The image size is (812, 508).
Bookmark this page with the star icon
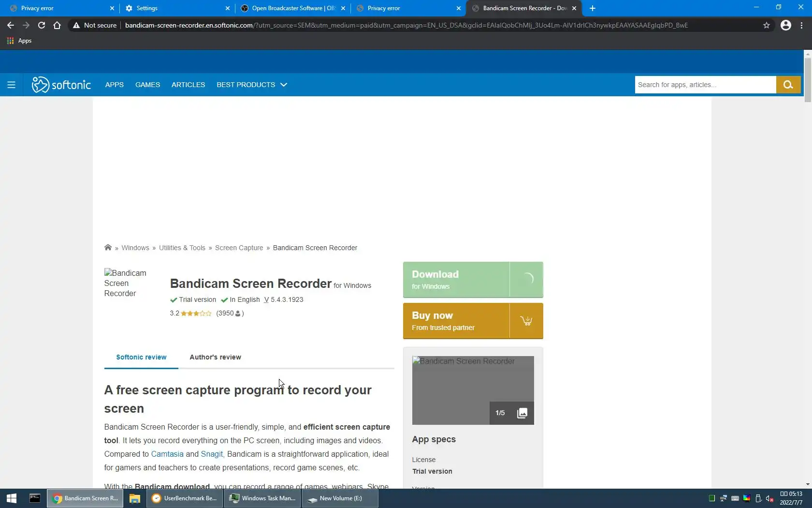767,25
